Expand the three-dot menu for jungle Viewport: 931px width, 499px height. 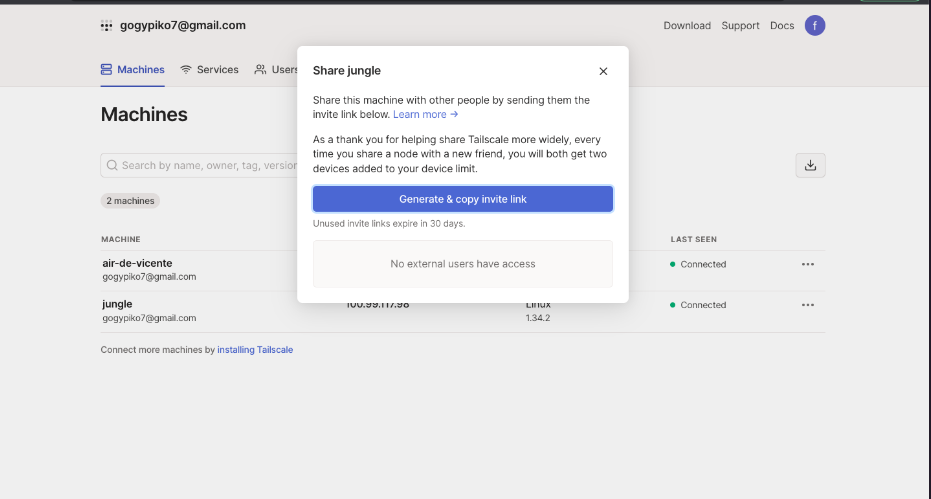click(807, 305)
